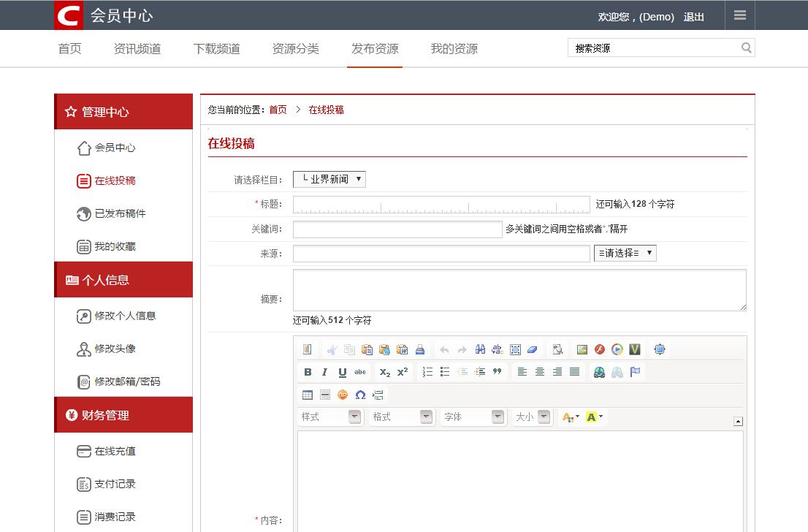Click the 来源 source input field
Image resolution: width=808 pixels, height=532 pixels.
click(x=441, y=254)
